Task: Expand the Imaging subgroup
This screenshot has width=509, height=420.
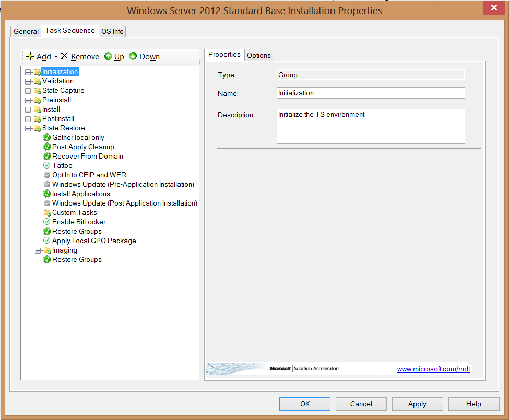Action: point(38,251)
